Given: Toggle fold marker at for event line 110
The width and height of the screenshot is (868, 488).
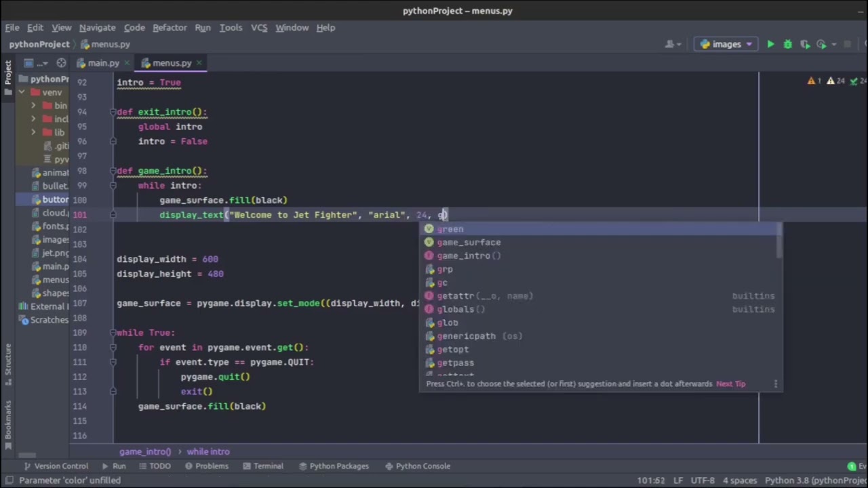Looking at the screenshot, I should click(x=113, y=347).
